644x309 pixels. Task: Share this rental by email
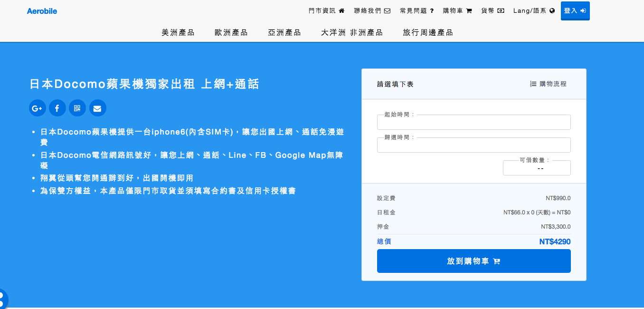(x=97, y=108)
